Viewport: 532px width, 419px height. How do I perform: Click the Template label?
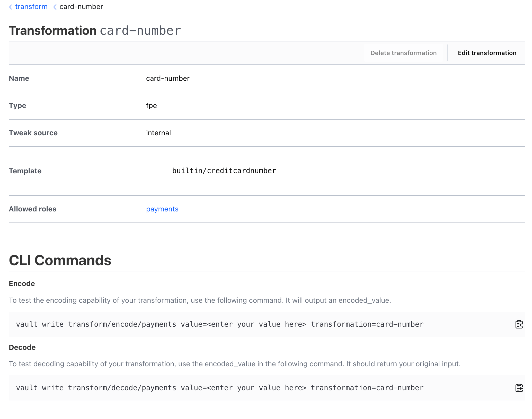(25, 171)
